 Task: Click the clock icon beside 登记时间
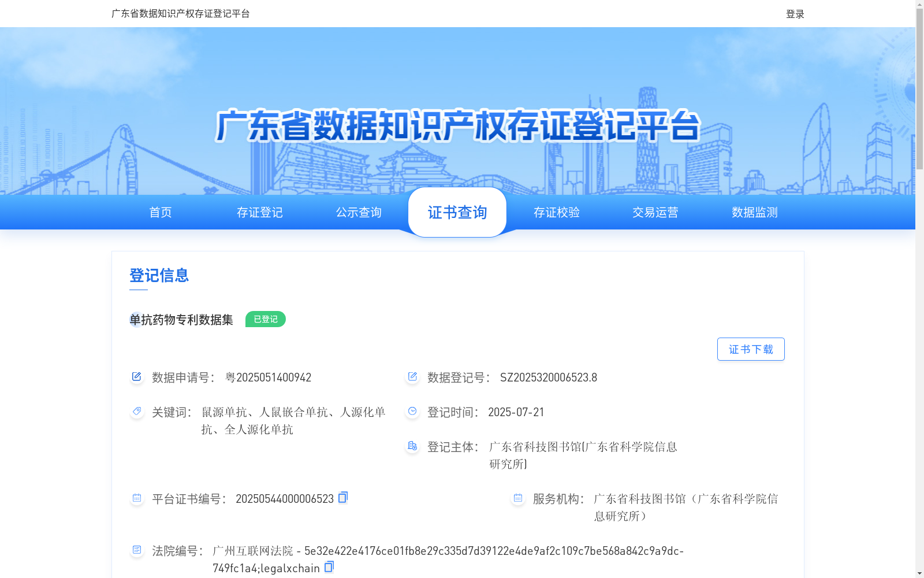click(x=412, y=412)
